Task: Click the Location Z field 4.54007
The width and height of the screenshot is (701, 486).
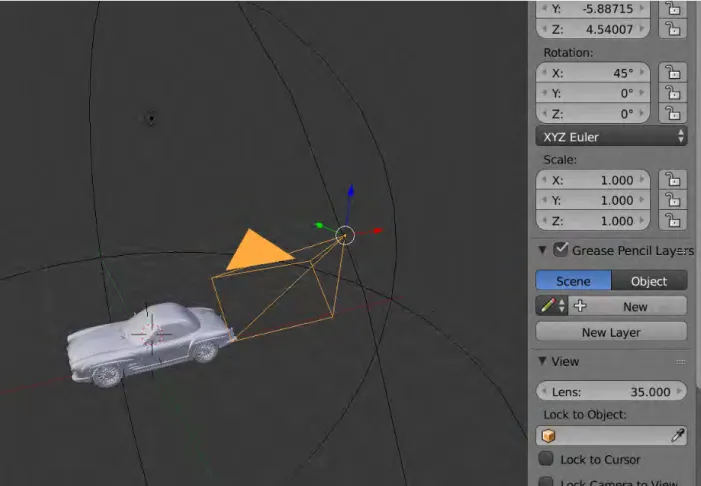Action: [x=593, y=29]
